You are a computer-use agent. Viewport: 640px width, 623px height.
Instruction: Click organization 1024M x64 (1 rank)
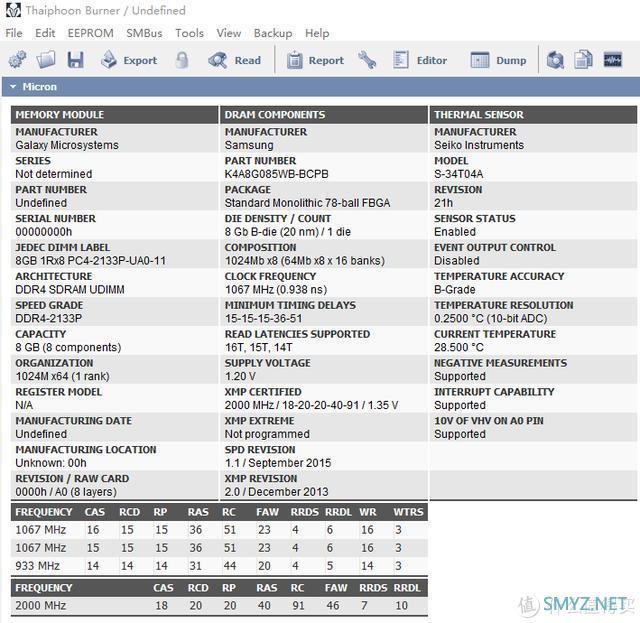(x=62, y=376)
